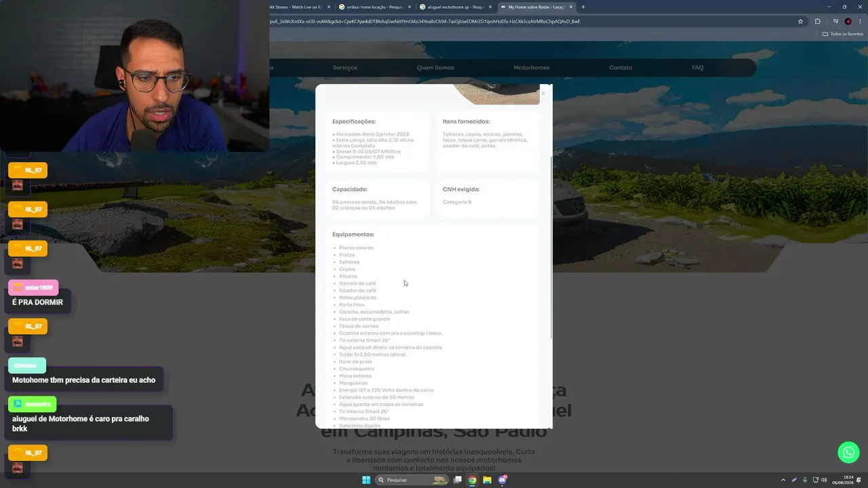Click the 'Motohome tbm precisa da carteira' chat message

[x=83, y=380]
